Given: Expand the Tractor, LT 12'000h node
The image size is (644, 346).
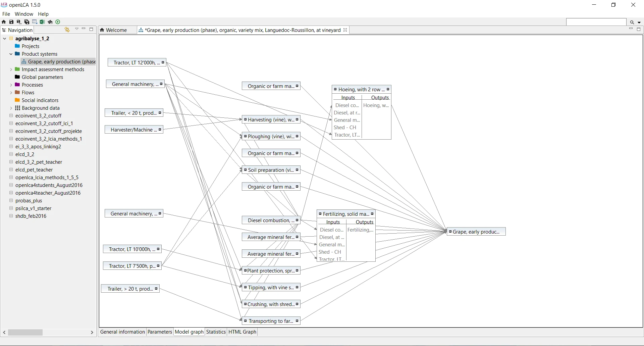Looking at the screenshot, I should 163,62.
